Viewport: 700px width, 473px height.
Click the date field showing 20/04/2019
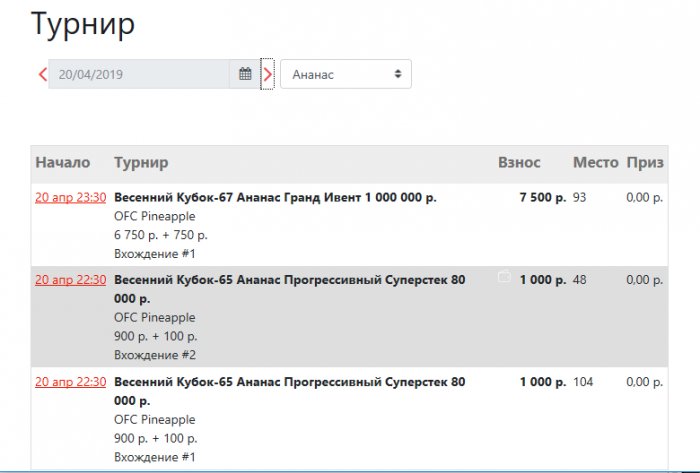(139, 74)
